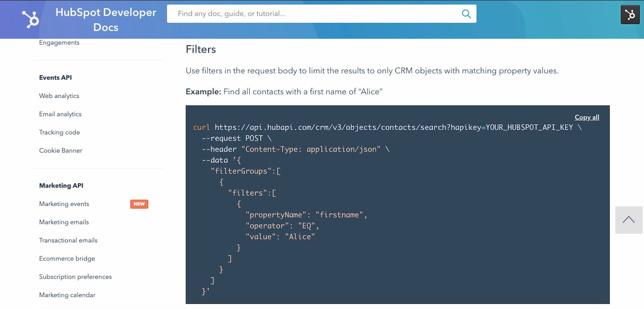Click the search magnifier icon
644x309 pixels.
pos(466,13)
